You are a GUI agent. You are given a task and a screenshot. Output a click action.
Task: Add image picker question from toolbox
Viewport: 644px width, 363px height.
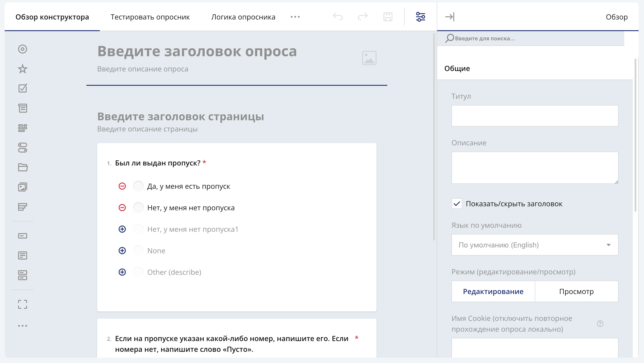pos(23,187)
